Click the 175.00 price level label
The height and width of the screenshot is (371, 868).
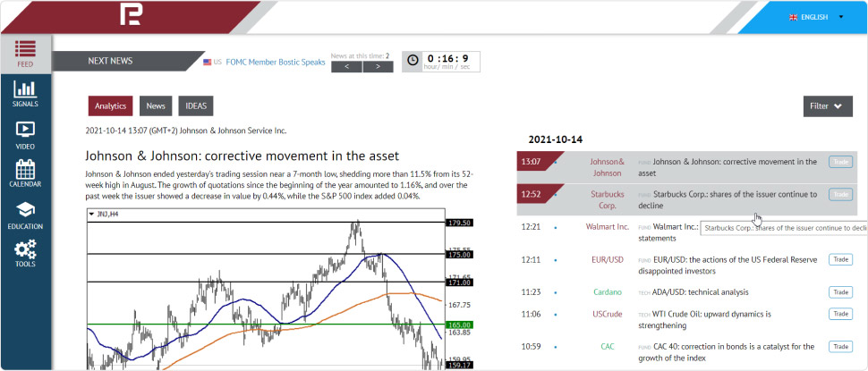pos(459,255)
